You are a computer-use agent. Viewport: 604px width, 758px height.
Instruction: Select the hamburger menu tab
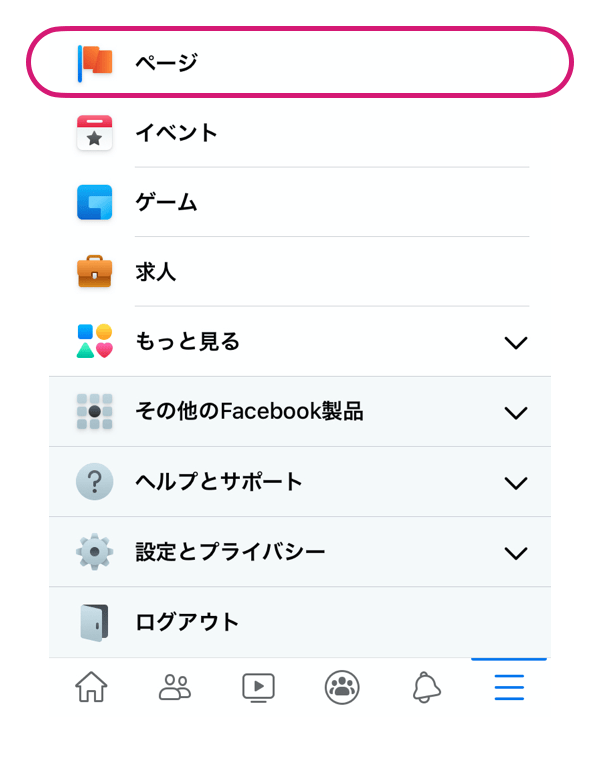[x=509, y=687]
